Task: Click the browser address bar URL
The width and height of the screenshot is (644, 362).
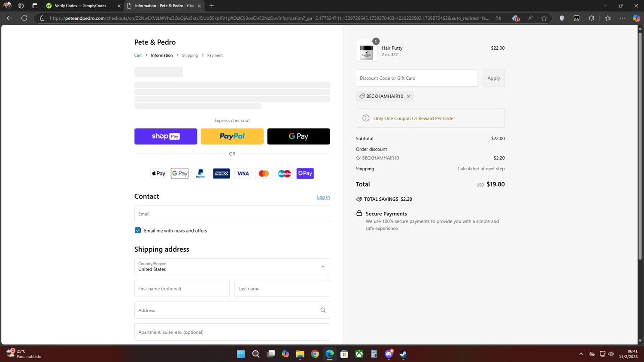Action: pos(270,18)
